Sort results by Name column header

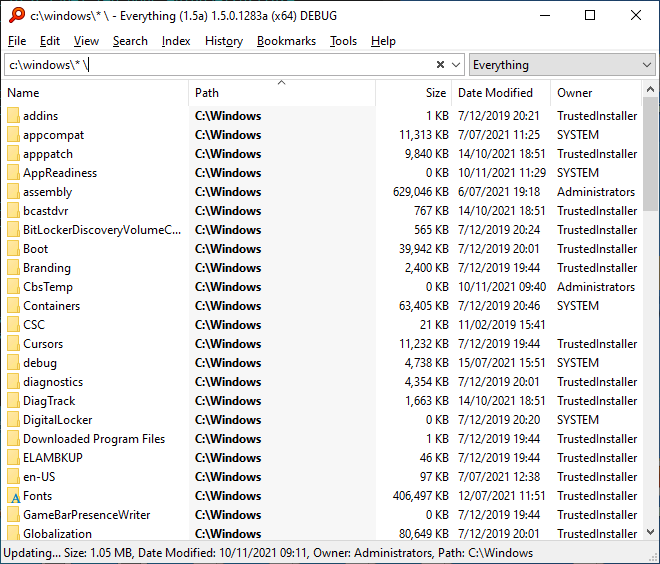click(96, 93)
